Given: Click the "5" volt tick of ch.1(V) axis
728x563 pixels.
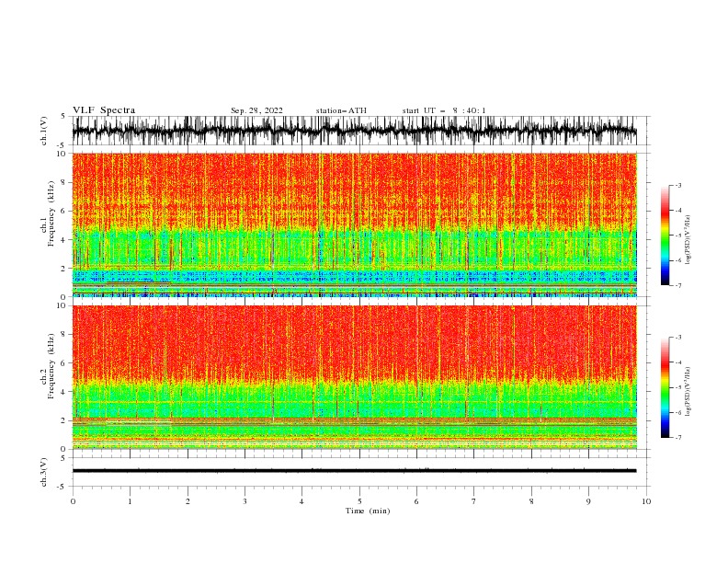Looking at the screenshot, I should [63, 116].
